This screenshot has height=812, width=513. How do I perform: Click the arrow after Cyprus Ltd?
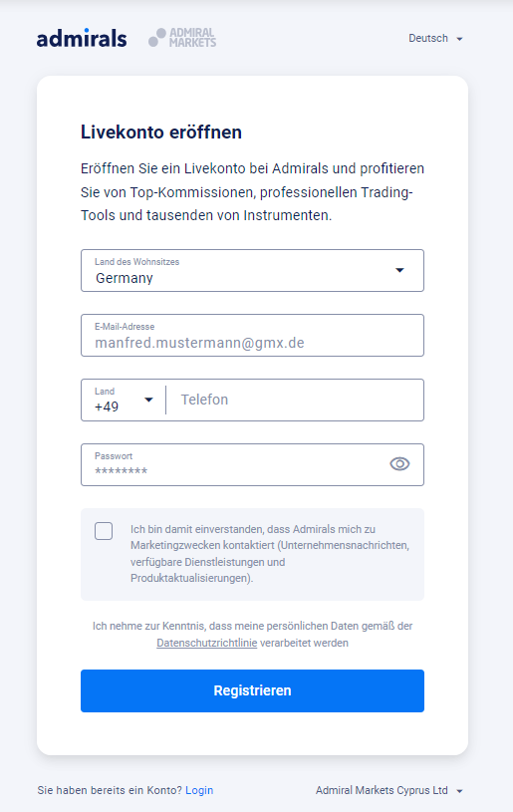click(459, 791)
